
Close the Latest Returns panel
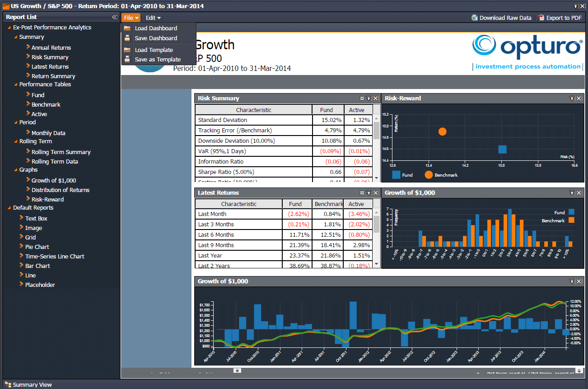pyautogui.click(x=376, y=193)
